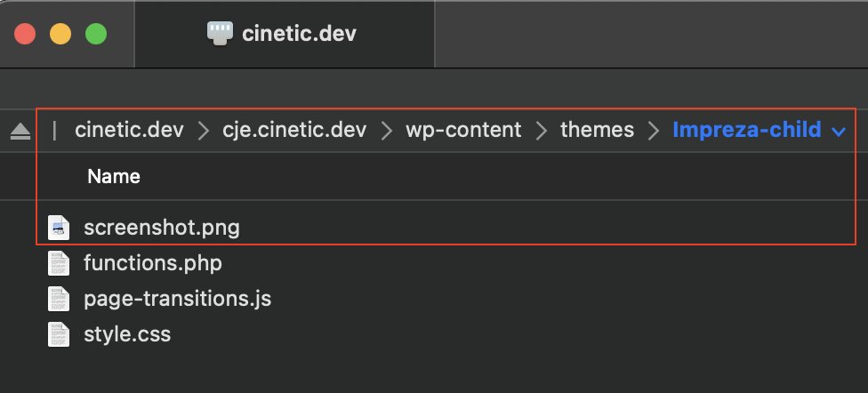
Task: Click the screenshot.png image file icon
Action: [58, 228]
